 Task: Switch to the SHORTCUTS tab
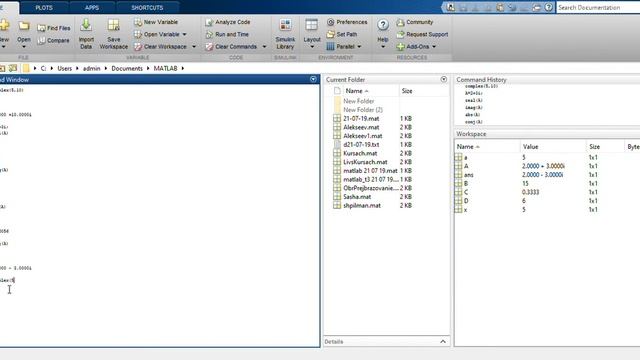147,8
